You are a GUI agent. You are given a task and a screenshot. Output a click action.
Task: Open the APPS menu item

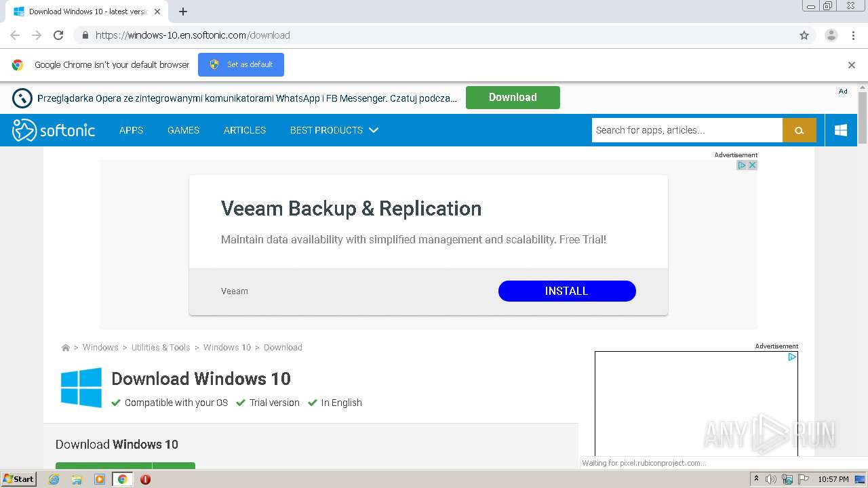pos(131,130)
